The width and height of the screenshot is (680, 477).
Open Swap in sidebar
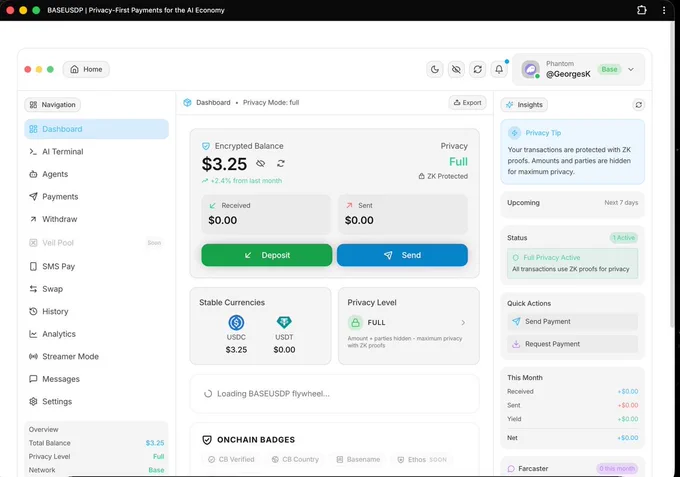point(96,289)
